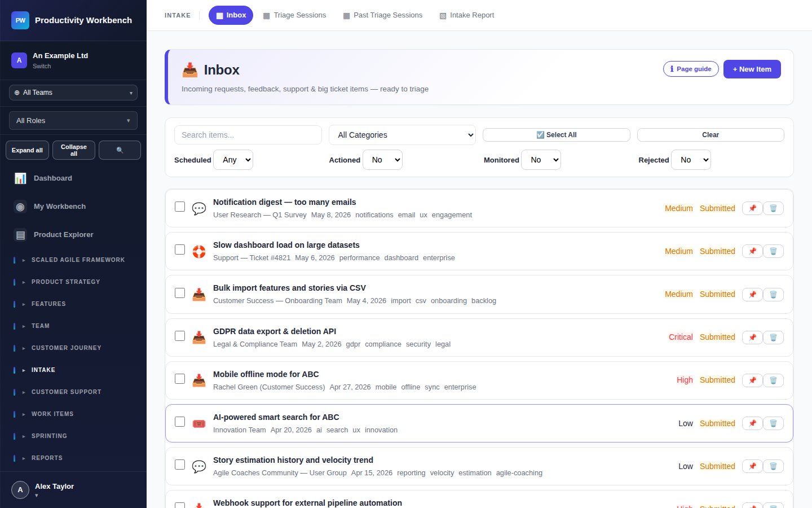The width and height of the screenshot is (812, 508).
Task: Select the Inbox tab
Action: tap(231, 15)
